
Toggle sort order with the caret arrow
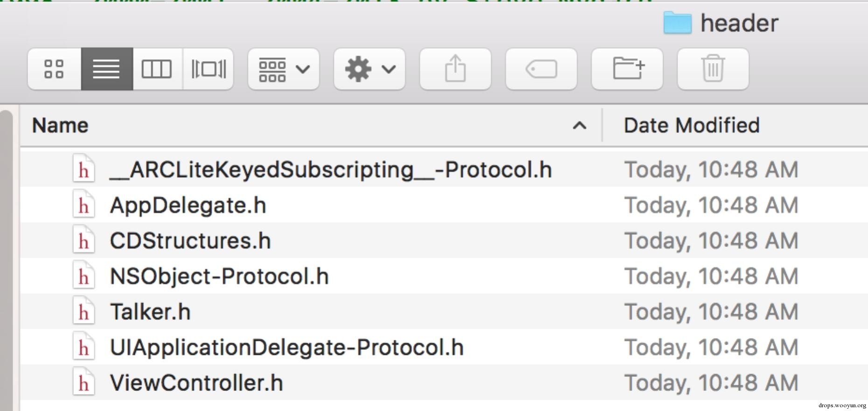579,125
